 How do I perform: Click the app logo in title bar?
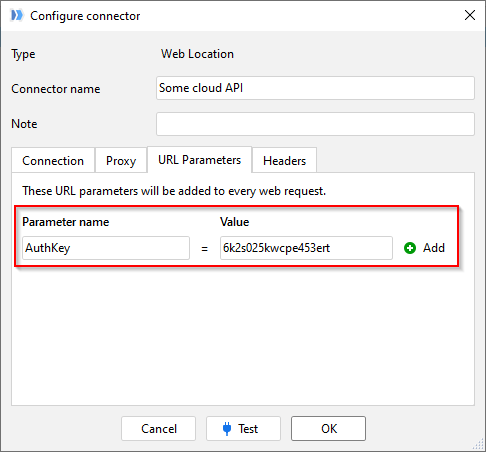(x=16, y=16)
